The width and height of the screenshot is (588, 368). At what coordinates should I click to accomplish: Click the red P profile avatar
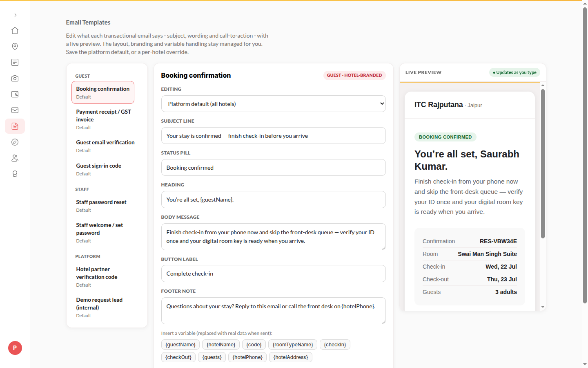tap(15, 348)
